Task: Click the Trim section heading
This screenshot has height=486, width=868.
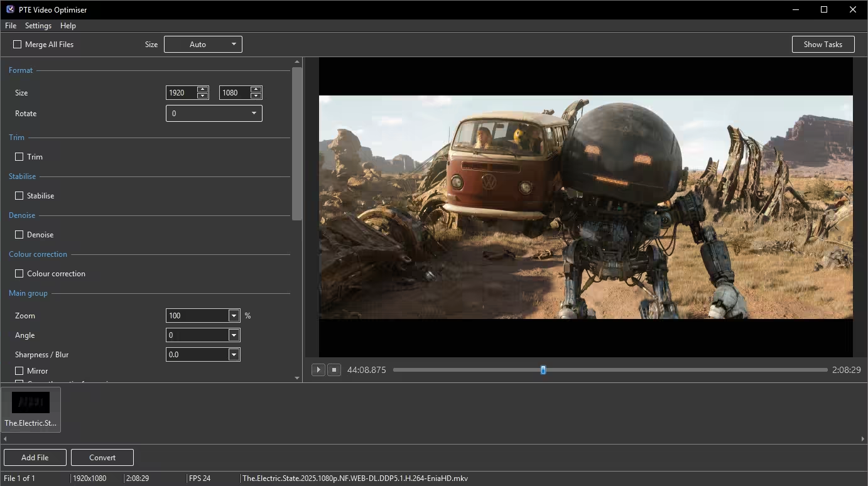Action: point(17,138)
